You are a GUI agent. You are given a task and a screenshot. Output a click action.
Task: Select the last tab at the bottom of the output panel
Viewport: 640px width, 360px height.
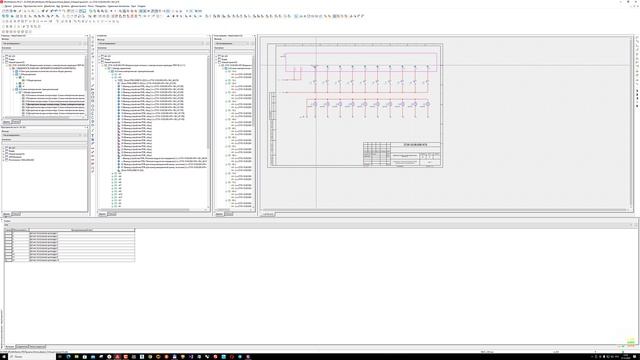tap(38, 347)
